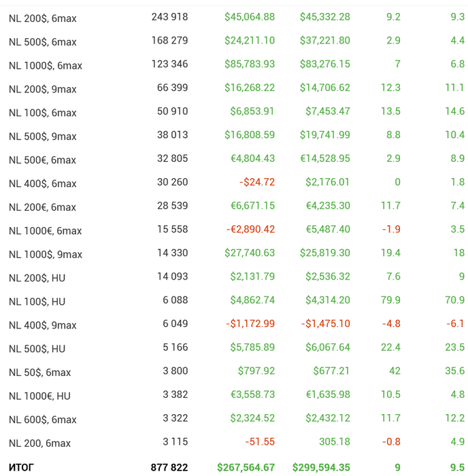The width and height of the screenshot is (468, 476).
Task: Click the 79.9 winrate value
Action: coord(390,300)
